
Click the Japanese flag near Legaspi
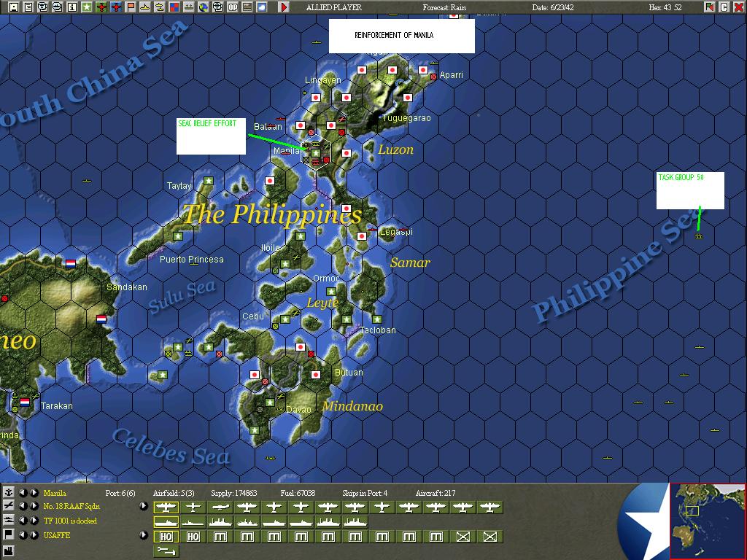coord(362,236)
